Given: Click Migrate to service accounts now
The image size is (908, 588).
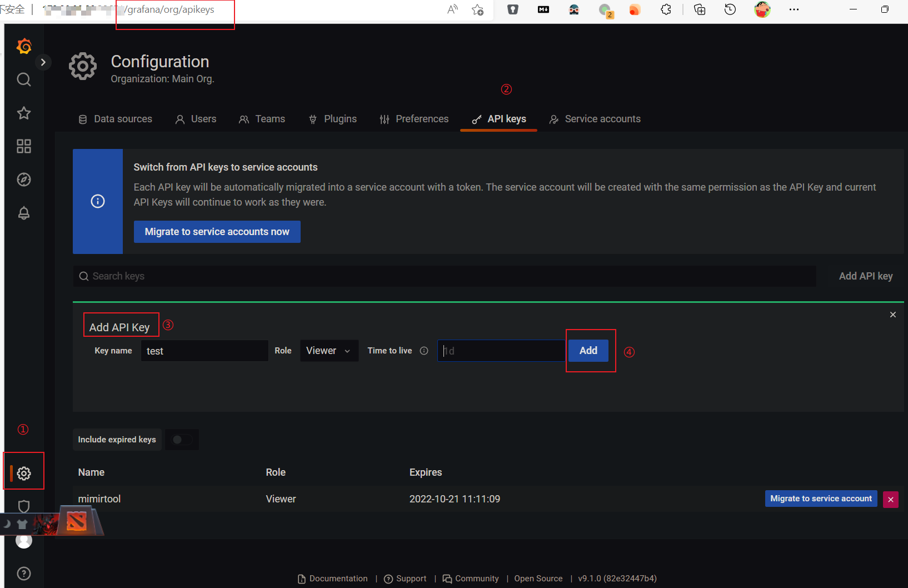Looking at the screenshot, I should (217, 232).
